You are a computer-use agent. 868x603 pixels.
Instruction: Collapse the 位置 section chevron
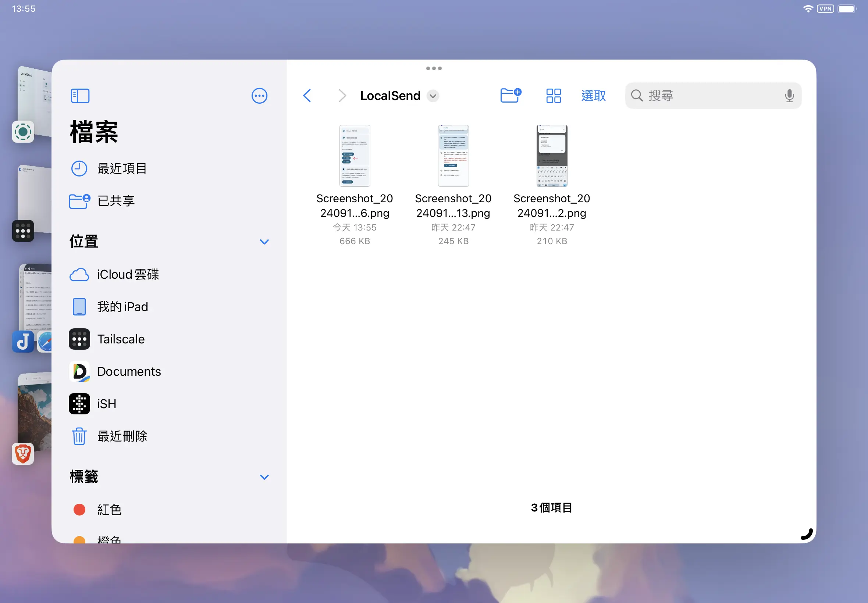[x=264, y=242]
